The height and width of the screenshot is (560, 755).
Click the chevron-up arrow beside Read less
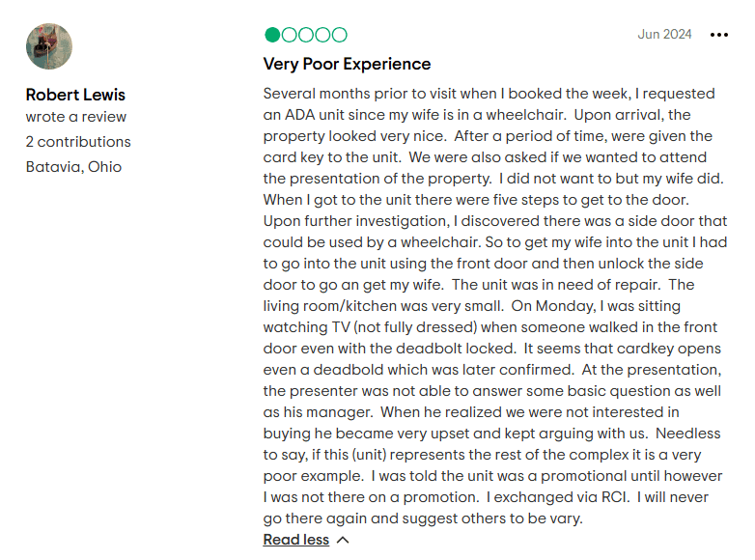343,540
